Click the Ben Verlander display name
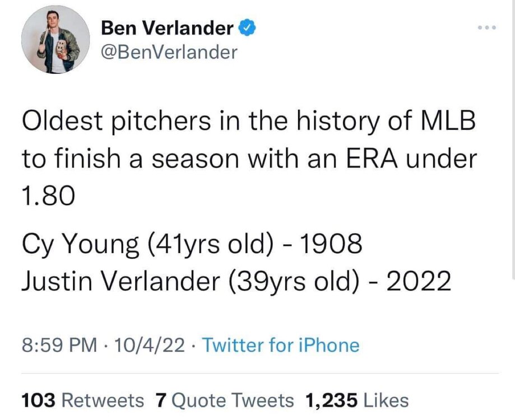The image size is (515, 420). click(167, 27)
